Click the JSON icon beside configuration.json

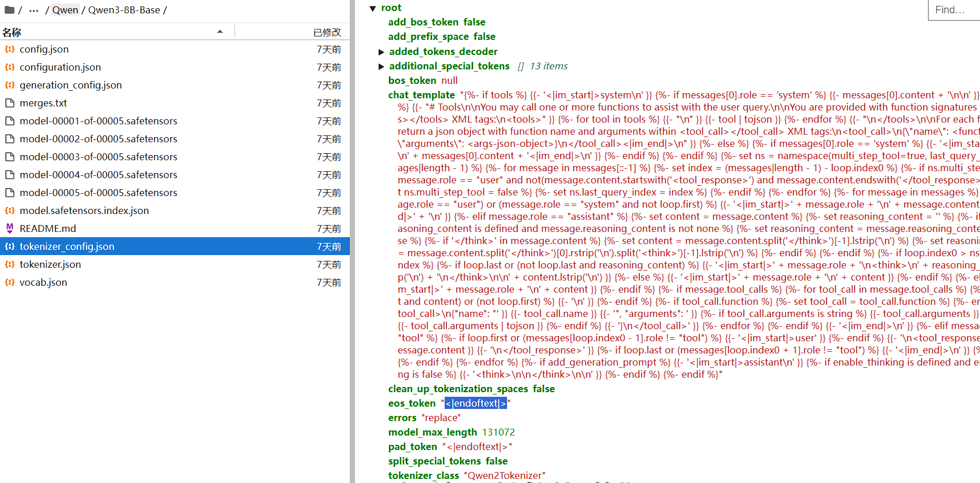point(10,67)
